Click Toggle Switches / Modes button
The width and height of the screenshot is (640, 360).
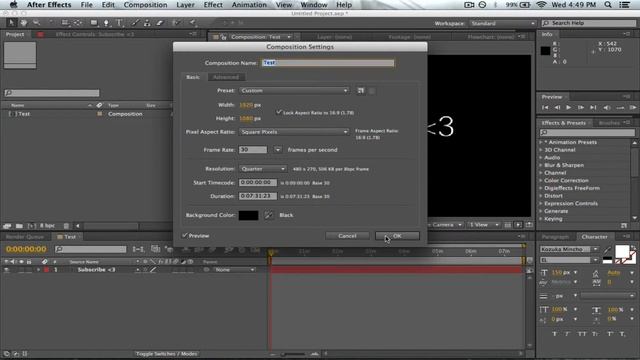coord(167,354)
